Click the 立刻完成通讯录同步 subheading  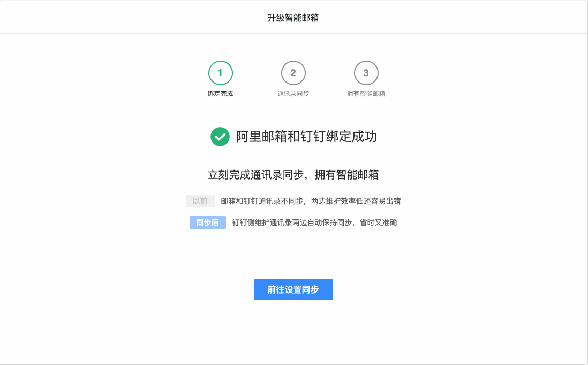pyautogui.click(x=255, y=175)
